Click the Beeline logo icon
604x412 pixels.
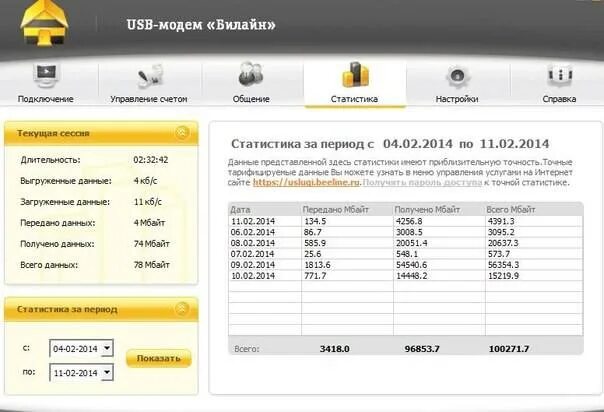click(44, 23)
